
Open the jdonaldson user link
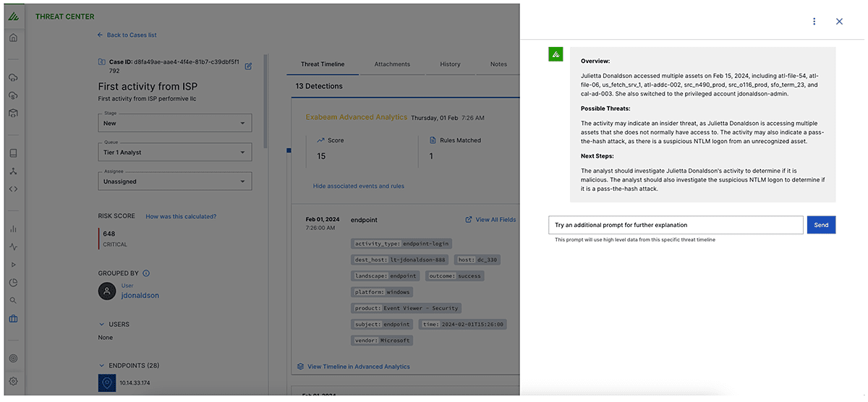point(140,295)
